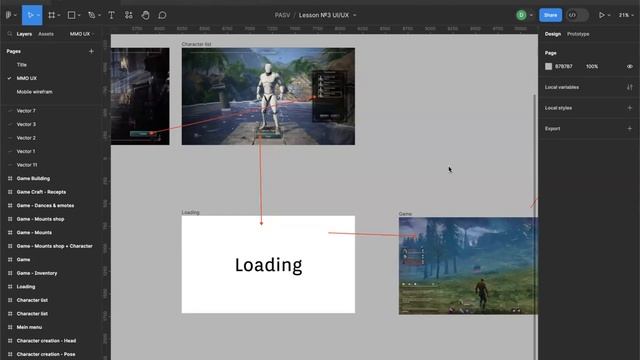Open the Title page
640x360 pixels.
(22, 64)
